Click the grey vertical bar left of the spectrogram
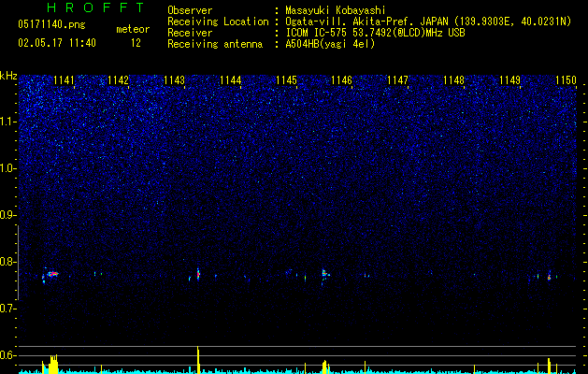588x374 pixels. coord(18,263)
